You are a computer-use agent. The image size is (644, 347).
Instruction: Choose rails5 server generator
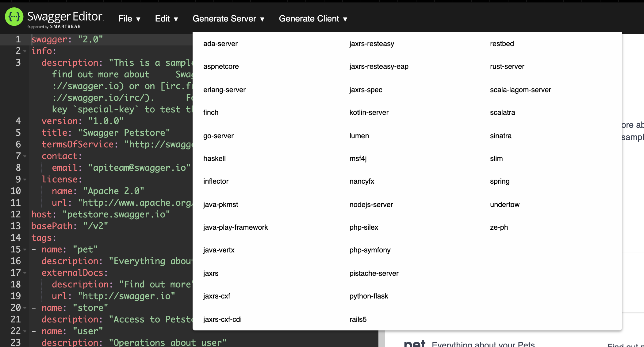tap(358, 319)
